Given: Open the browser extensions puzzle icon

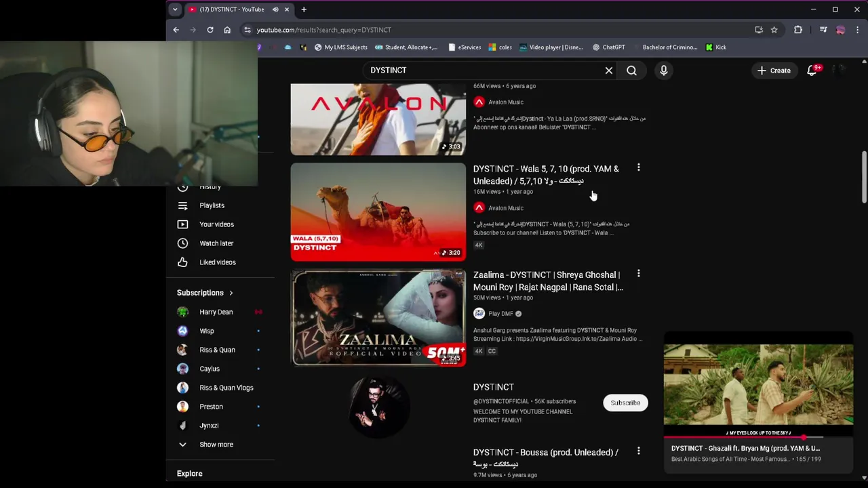Looking at the screenshot, I should [x=798, y=30].
